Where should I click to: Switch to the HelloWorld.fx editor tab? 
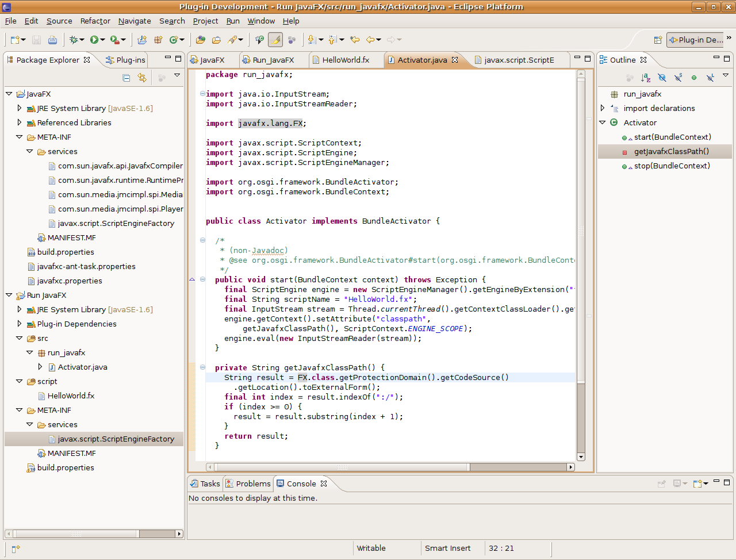[x=345, y=60]
